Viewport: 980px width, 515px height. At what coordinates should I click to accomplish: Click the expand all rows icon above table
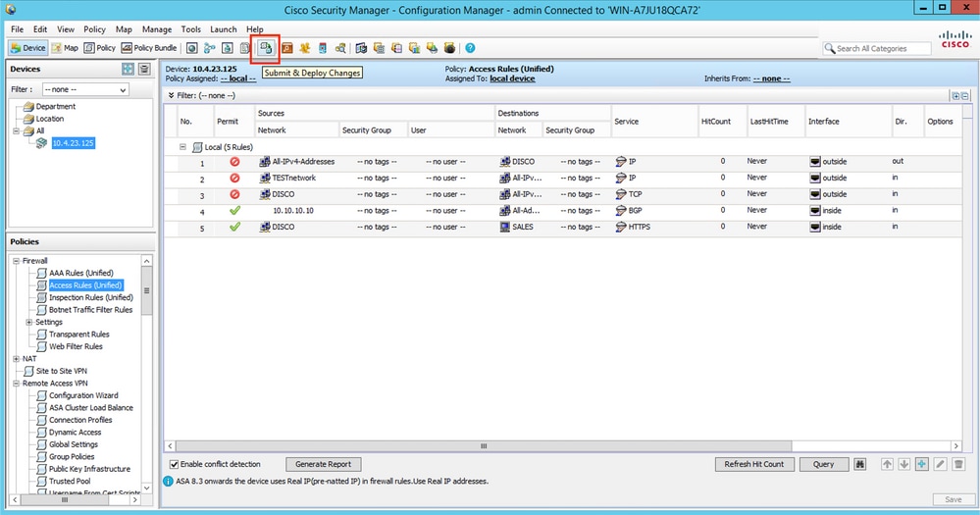[x=955, y=95]
